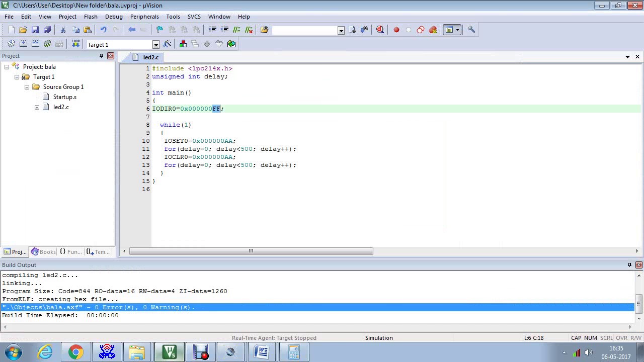Navigate backwards with the blue arrow
The height and width of the screenshot is (362, 644).
click(x=132, y=30)
